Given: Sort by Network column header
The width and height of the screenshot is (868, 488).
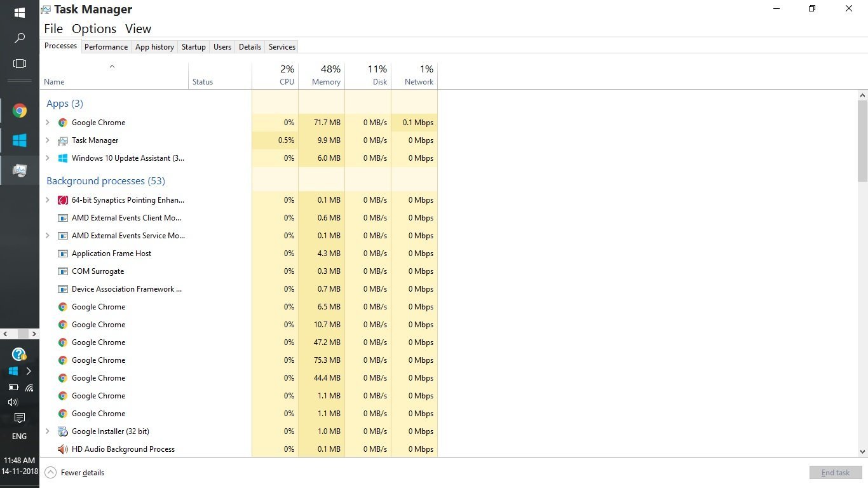Looking at the screenshot, I should point(414,75).
